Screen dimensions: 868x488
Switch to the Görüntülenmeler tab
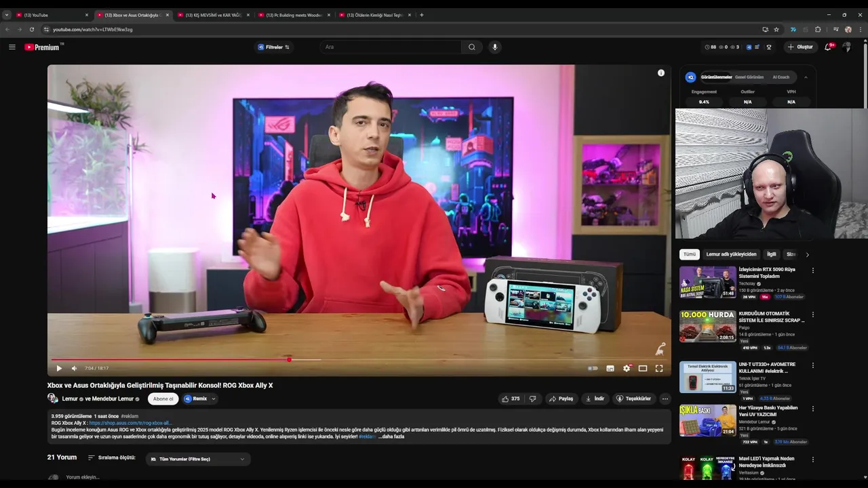(716, 77)
